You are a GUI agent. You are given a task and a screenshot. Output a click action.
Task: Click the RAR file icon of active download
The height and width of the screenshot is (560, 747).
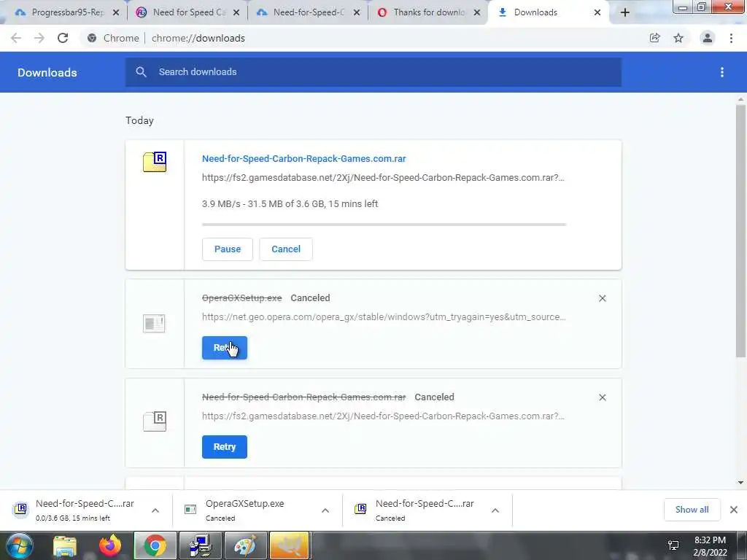155,162
